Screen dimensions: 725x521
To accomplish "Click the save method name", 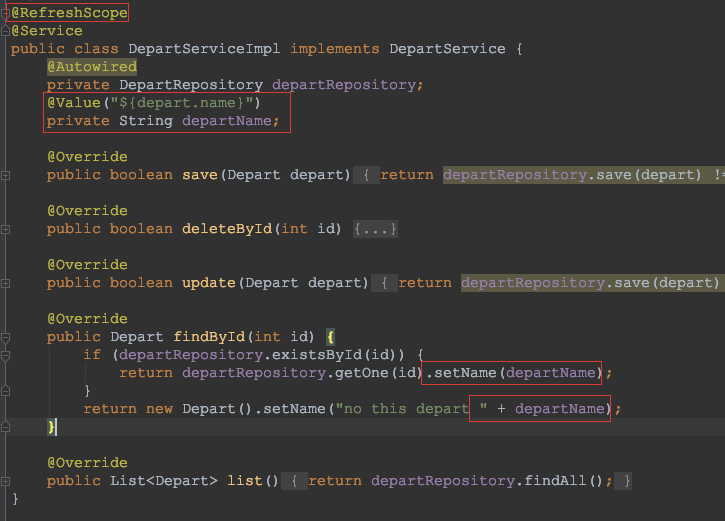I will pyautogui.click(x=200, y=175).
